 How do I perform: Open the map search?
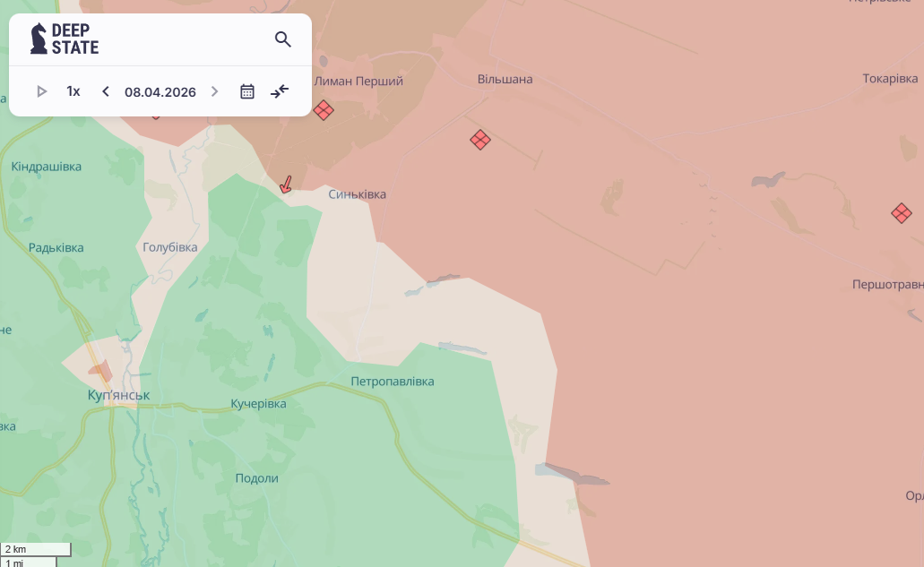click(x=282, y=39)
